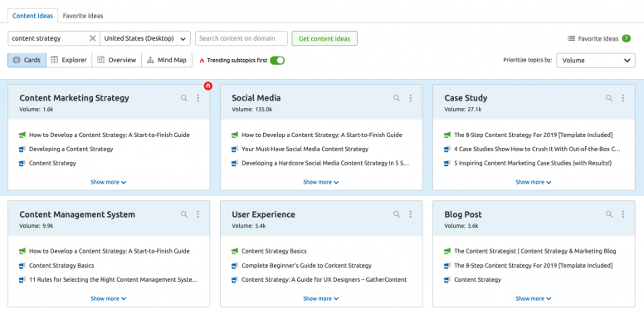Viewport: 644px width, 315px height.
Task: Click Volume: 135.0k under Social Media
Action: [x=252, y=110]
